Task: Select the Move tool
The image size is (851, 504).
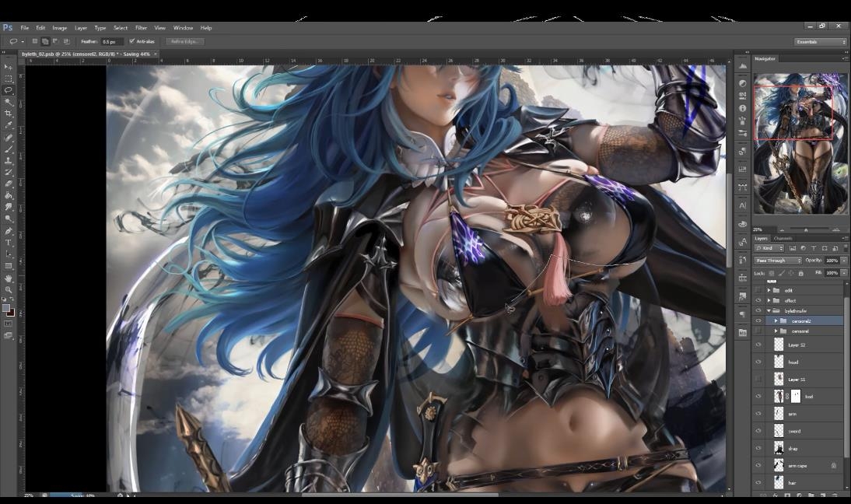Action: pos(8,67)
